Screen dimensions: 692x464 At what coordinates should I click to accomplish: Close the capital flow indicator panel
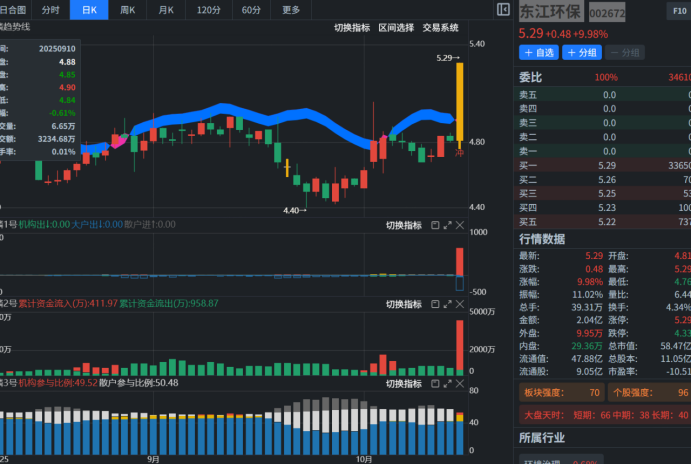point(460,303)
